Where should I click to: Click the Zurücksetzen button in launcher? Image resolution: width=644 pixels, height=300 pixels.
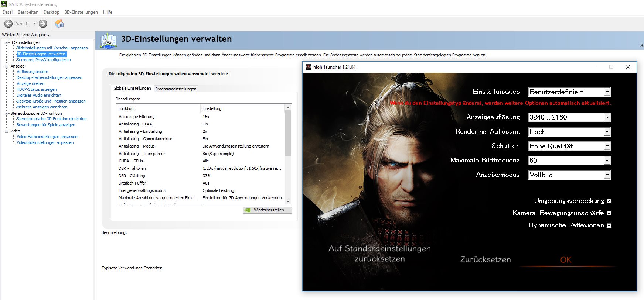[485, 259]
